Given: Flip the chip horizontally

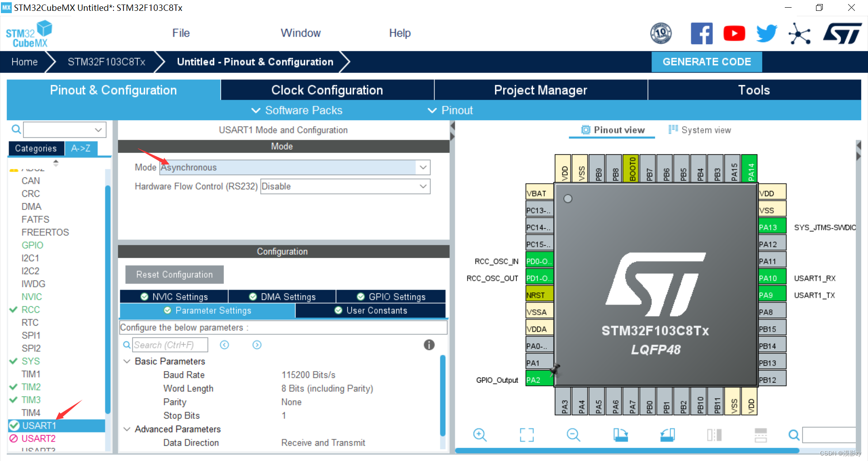Looking at the screenshot, I should (714, 435).
